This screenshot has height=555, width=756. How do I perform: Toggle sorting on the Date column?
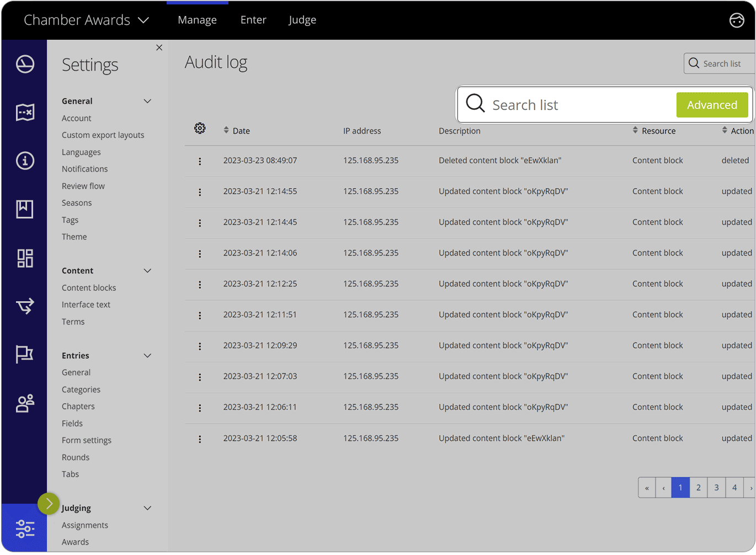[226, 130]
